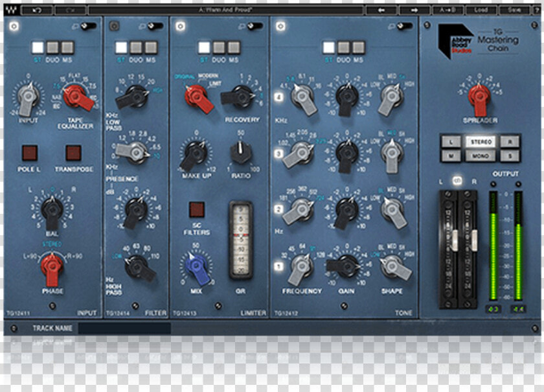This screenshot has width=544, height=392.
Task: Click the Presence dB gain knob
Action: [135, 213]
